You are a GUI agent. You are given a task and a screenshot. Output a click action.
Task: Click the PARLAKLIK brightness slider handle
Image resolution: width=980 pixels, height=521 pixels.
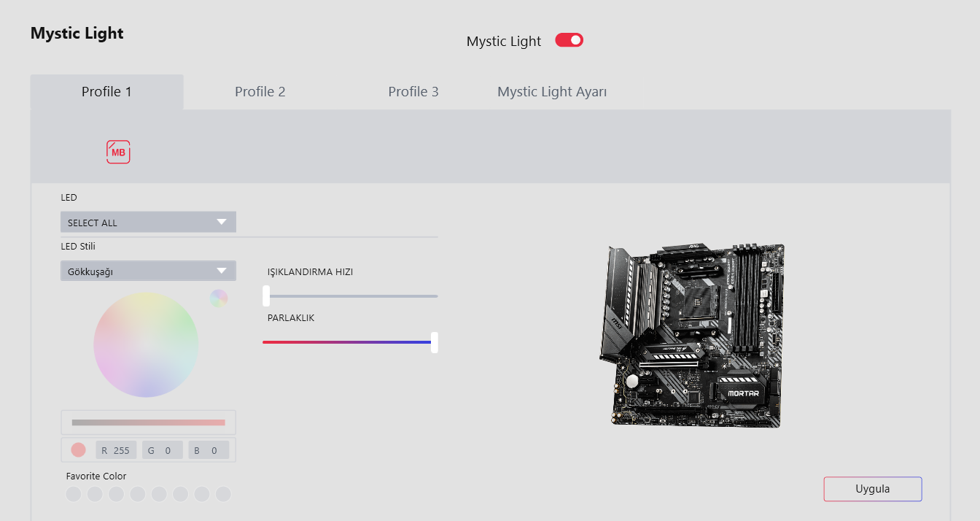[x=435, y=342]
